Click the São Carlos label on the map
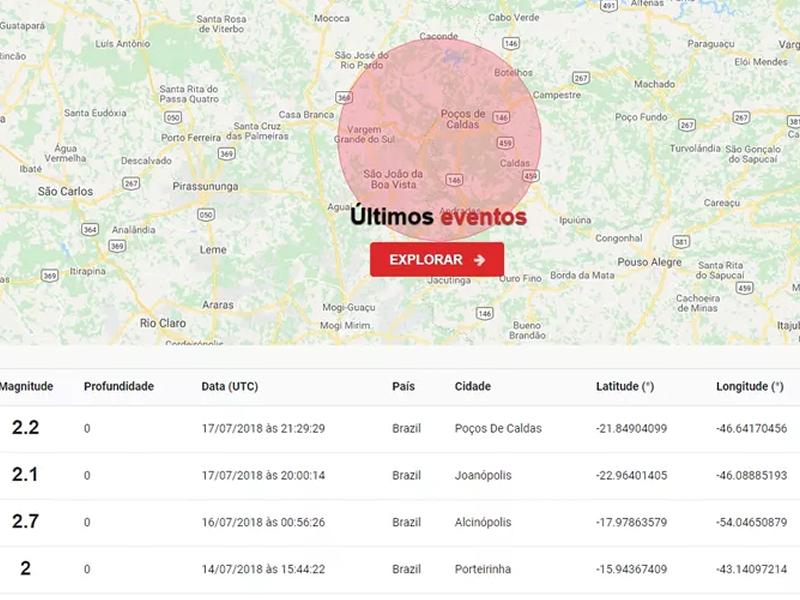Screen dimensions: 800x600 click(65, 191)
